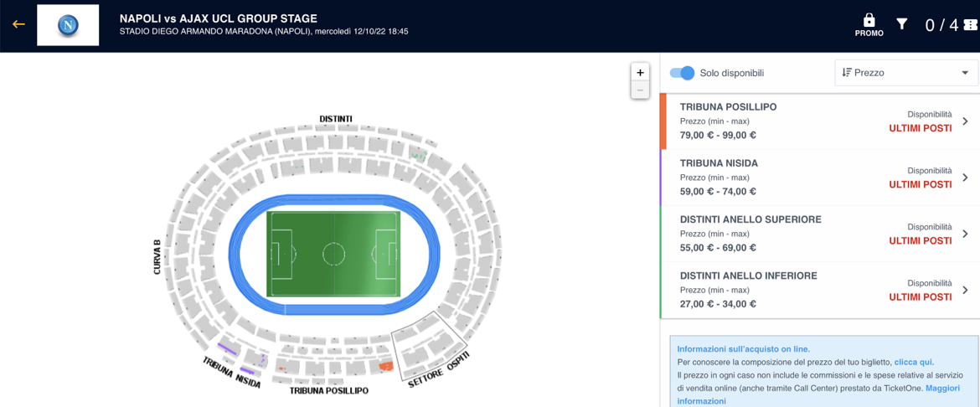Click the Napoli club logo
The width and height of the screenshot is (980, 407).
point(68,25)
